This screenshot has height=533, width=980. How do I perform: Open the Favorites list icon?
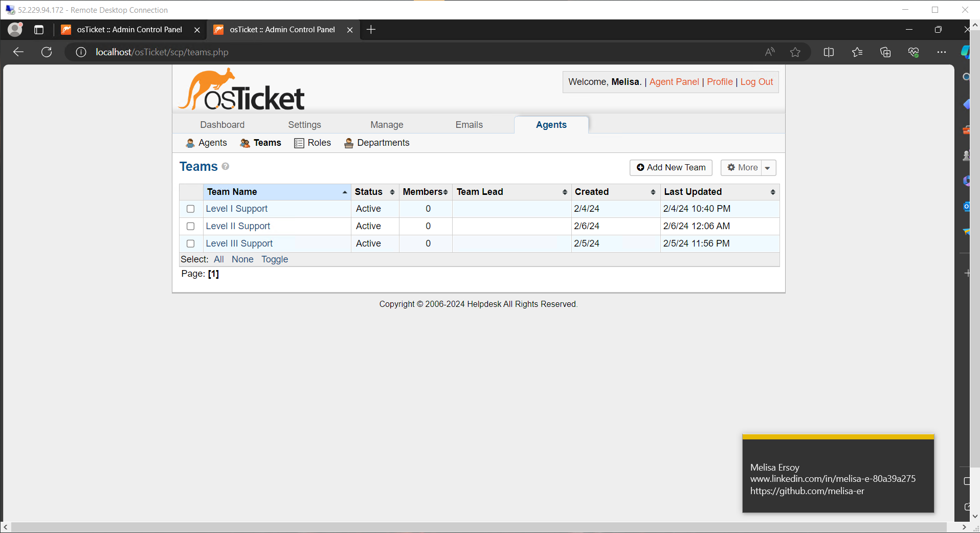857,52
